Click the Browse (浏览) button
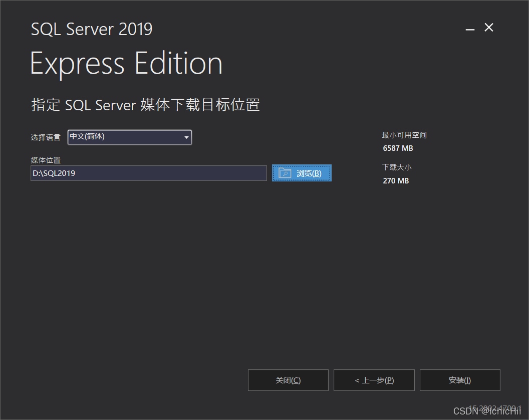529x420 pixels. pos(302,173)
